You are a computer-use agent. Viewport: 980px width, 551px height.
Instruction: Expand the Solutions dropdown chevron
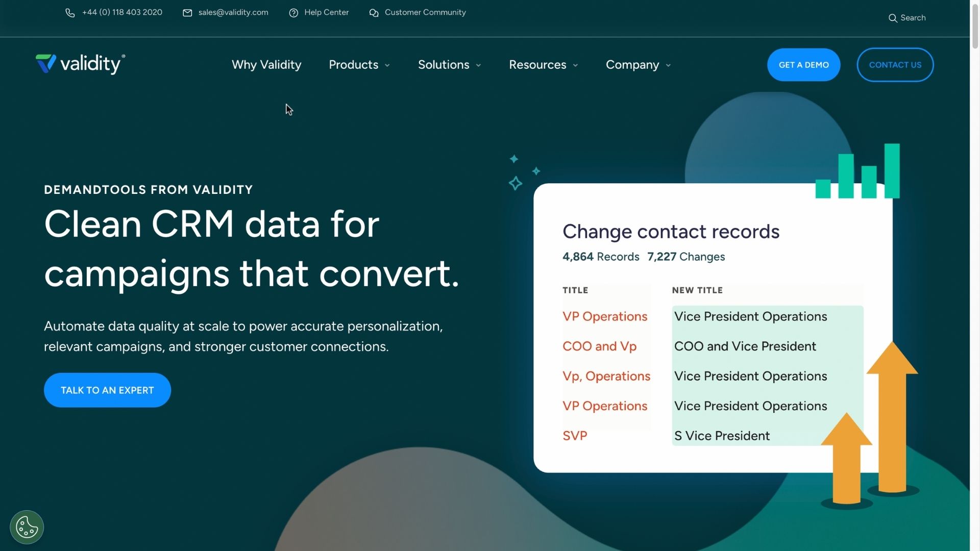pos(478,65)
